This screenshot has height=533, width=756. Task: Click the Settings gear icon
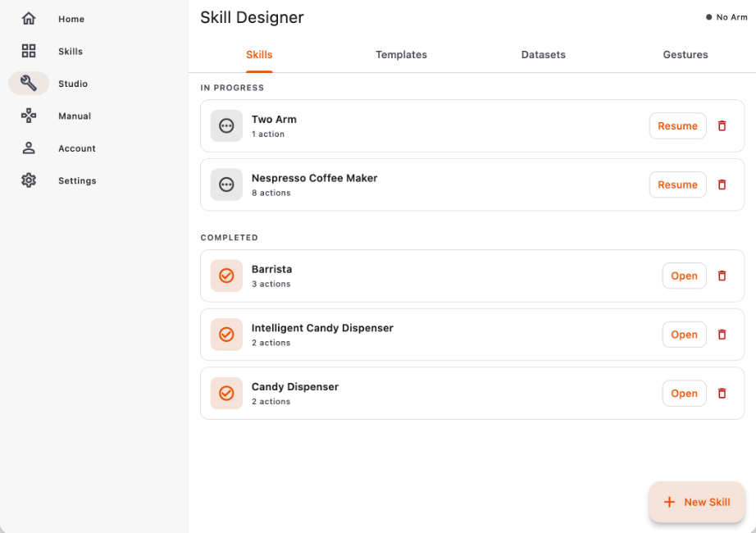[29, 180]
